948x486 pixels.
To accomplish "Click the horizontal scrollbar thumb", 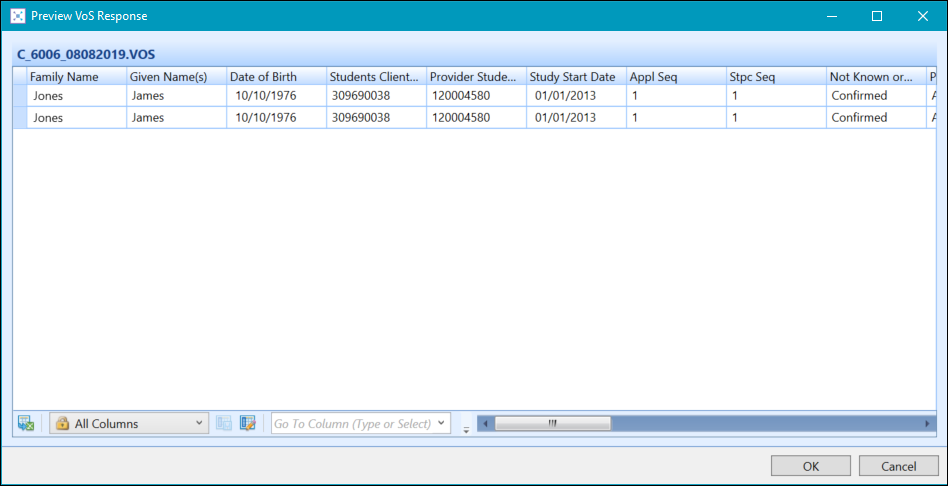I will tap(553, 424).
